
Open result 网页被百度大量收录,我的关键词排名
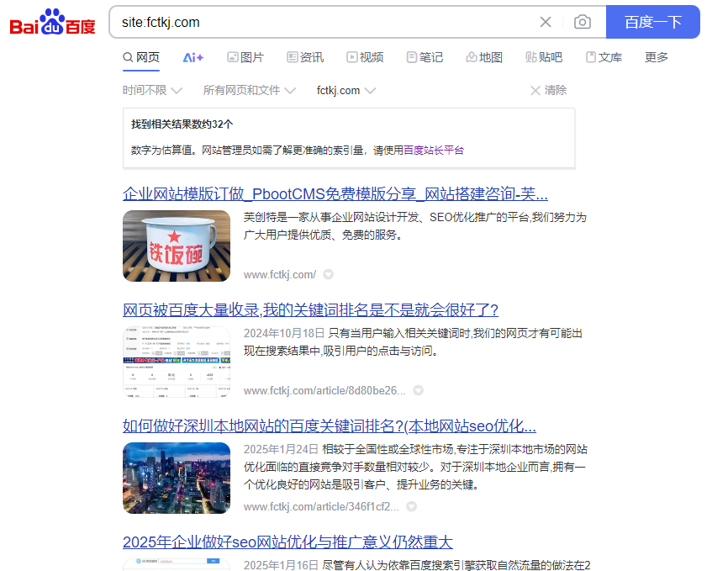(x=310, y=310)
